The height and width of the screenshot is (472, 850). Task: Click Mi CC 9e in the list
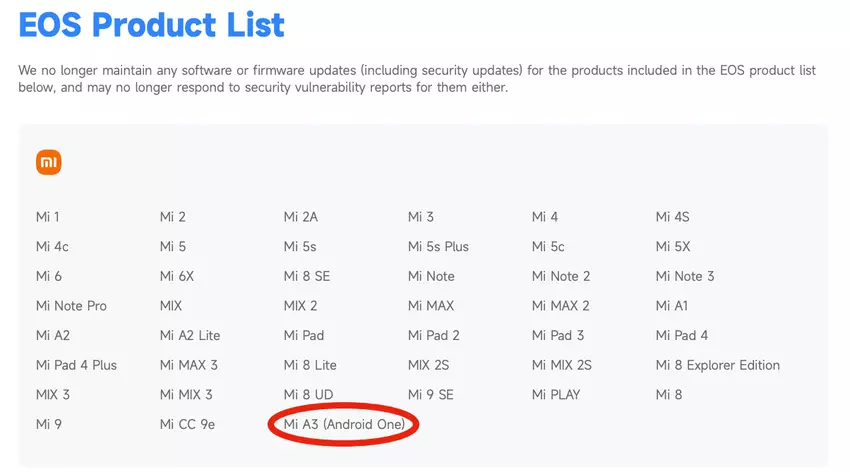click(187, 425)
